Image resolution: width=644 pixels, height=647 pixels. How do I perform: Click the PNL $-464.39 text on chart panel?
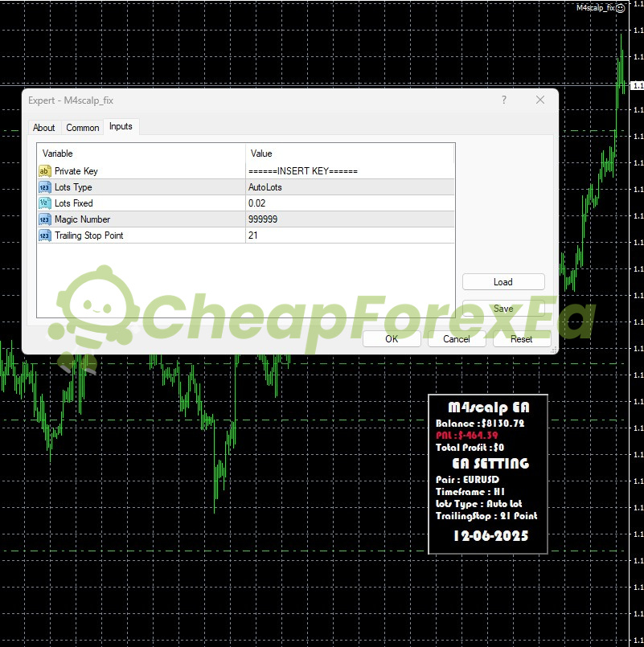[467, 436]
